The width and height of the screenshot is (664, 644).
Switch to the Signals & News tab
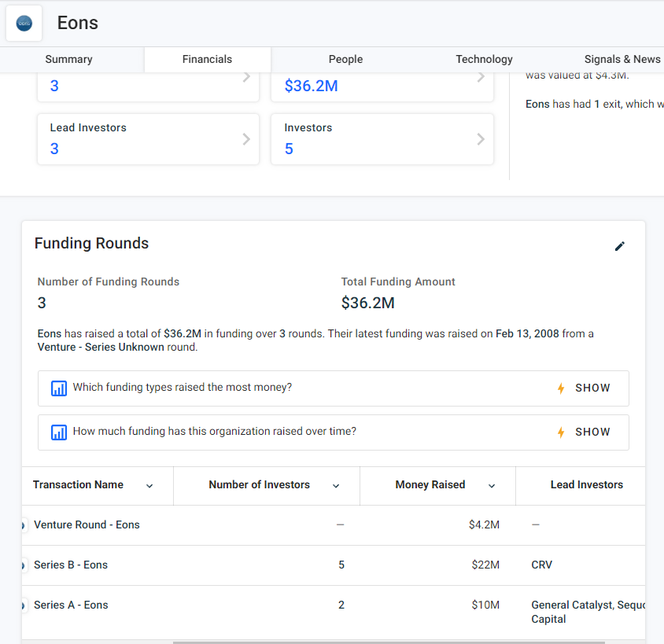(622, 59)
